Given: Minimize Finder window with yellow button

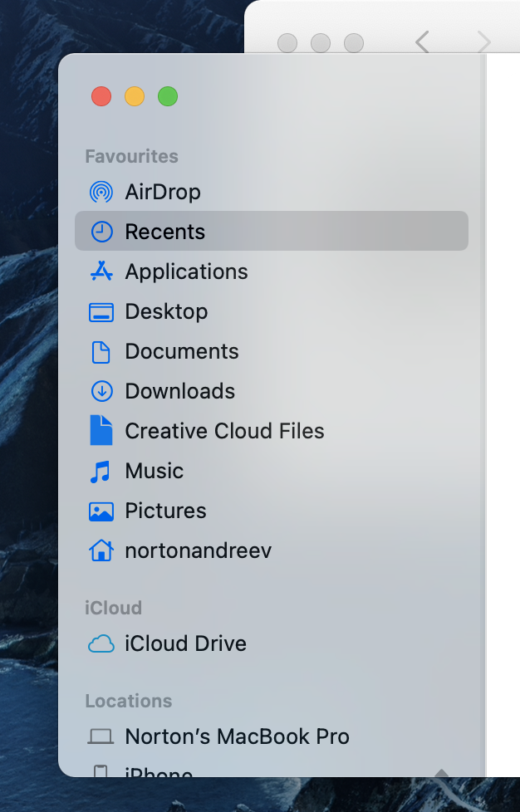Looking at the screenshot, I should [135, 96].
